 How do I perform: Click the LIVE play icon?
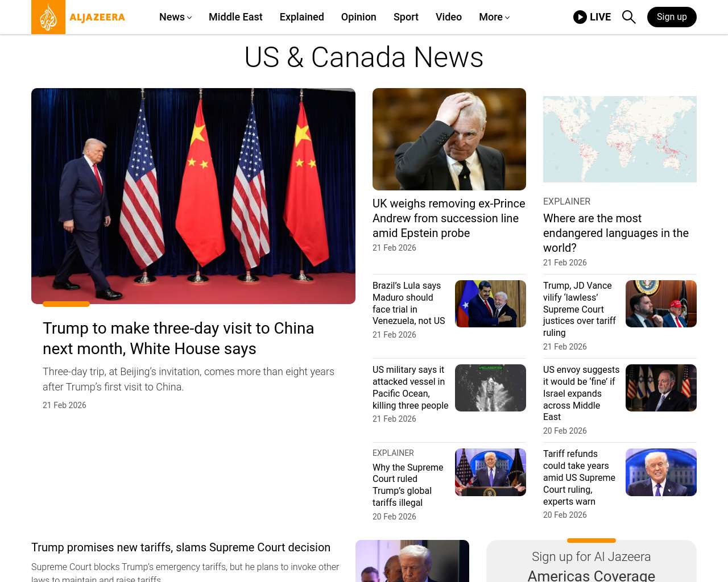[x=580, y=17]
